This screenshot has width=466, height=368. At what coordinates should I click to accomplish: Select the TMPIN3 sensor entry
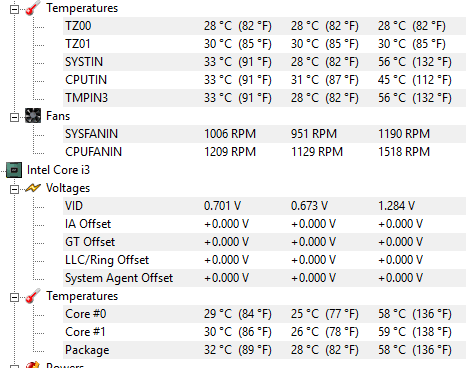coord(264,98)
